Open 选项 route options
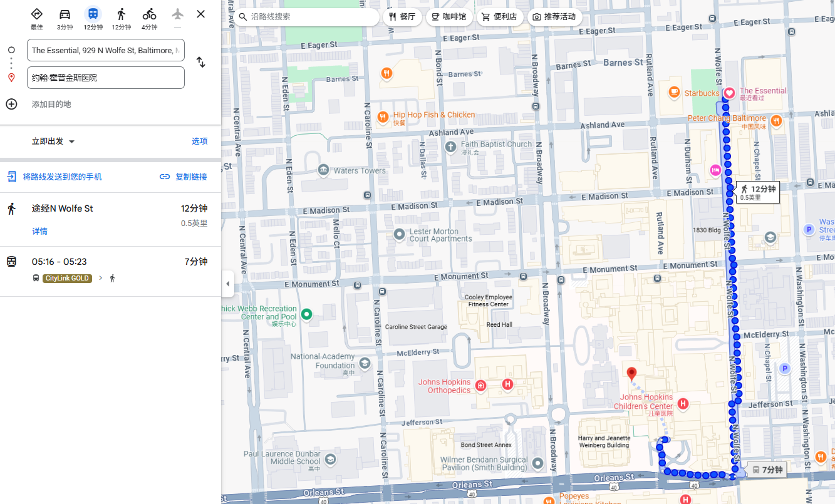 tap(199, 141)
